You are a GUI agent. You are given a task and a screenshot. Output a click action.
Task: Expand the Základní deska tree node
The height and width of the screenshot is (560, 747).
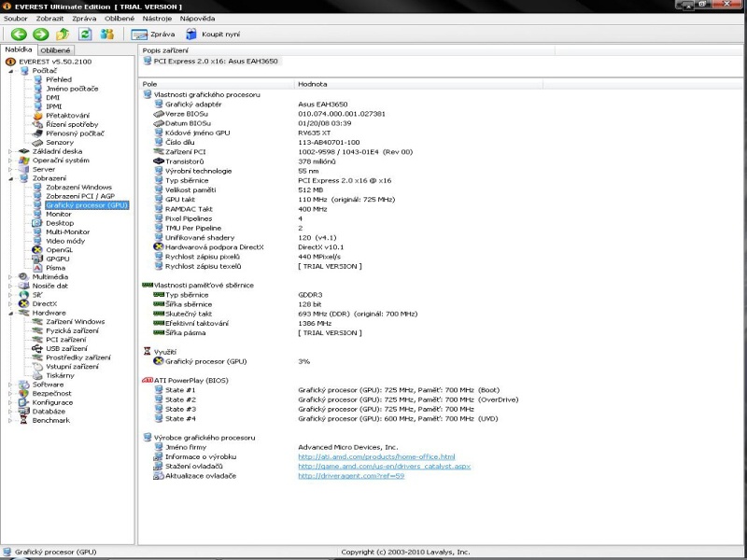click(x=10, y=151)
